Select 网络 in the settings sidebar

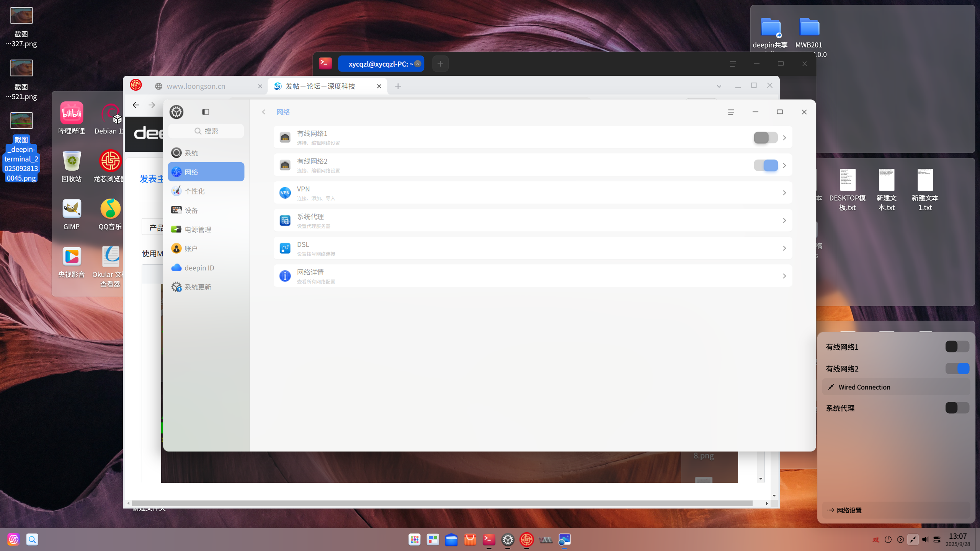click(x=206, y=172)
